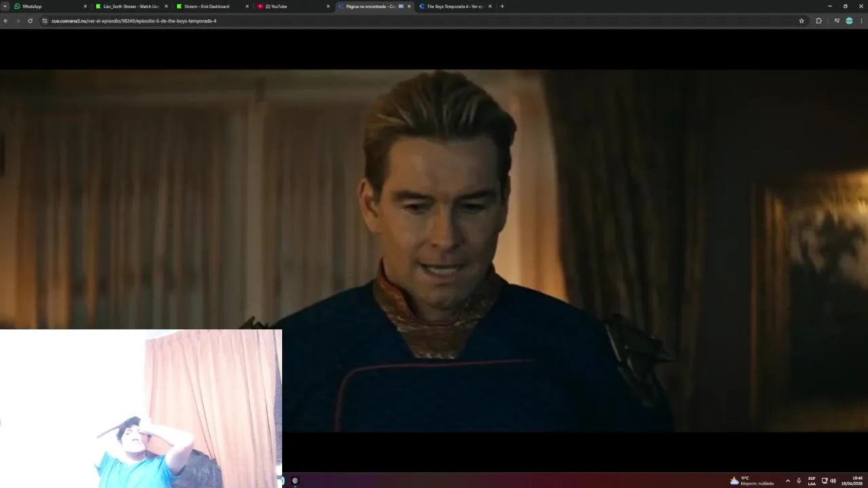Reload the current page
This screenshot has height=488, width=868.
pos(30,21)
